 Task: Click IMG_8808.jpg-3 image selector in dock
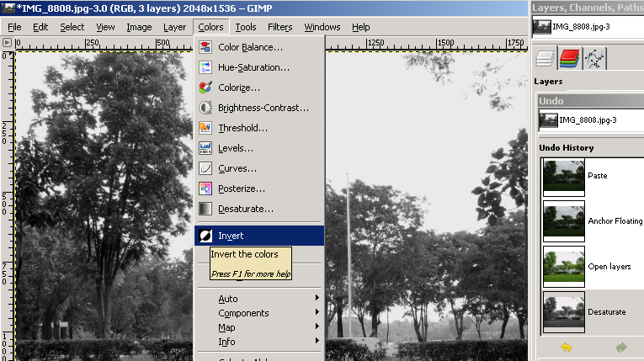[588, 27]
